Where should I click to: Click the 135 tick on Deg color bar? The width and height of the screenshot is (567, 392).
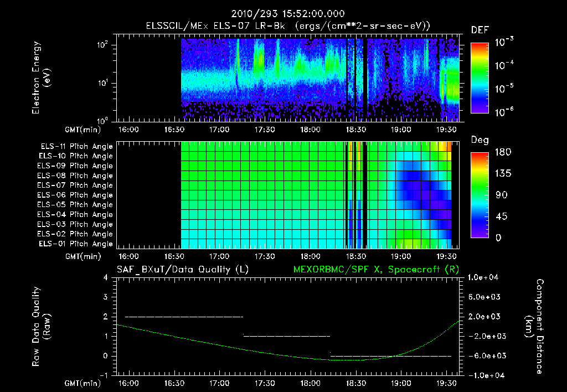click(503, 174)
